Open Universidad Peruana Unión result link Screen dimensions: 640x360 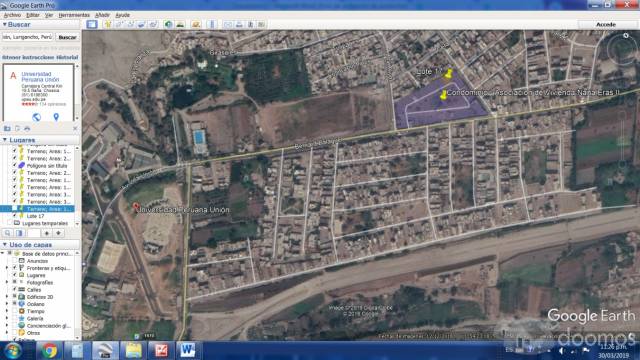click(x=40, y=77)
